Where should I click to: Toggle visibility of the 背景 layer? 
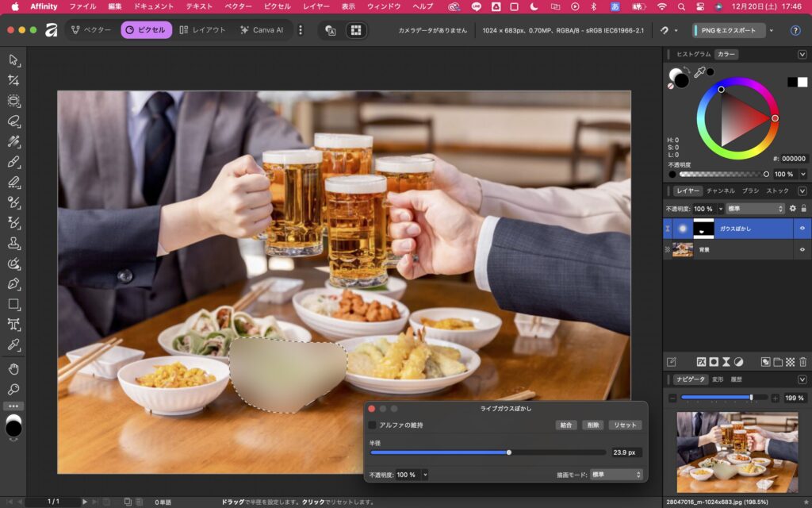coord(802,249)
